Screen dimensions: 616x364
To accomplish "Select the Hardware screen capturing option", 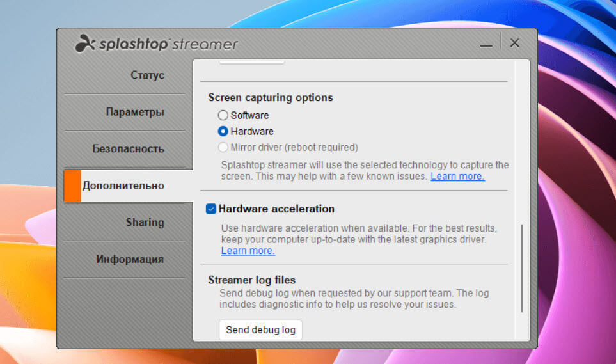I will 223,131.
